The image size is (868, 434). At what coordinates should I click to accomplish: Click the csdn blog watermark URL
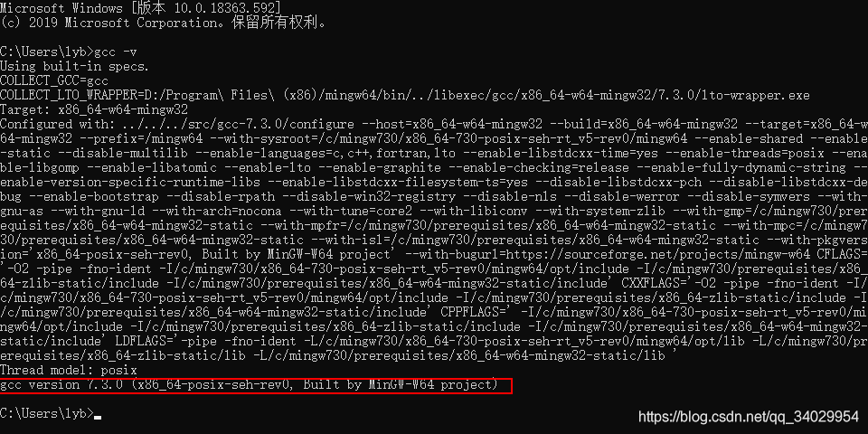point(749,416)
